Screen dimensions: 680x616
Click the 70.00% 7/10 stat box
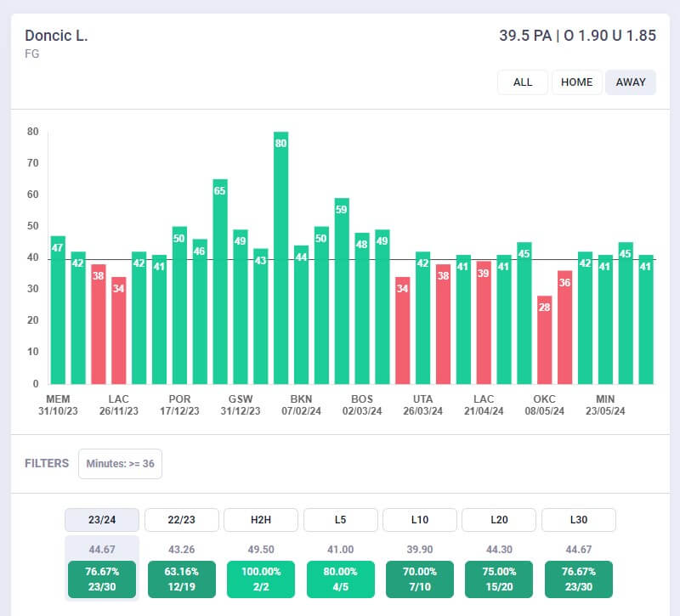pos(420,579)
